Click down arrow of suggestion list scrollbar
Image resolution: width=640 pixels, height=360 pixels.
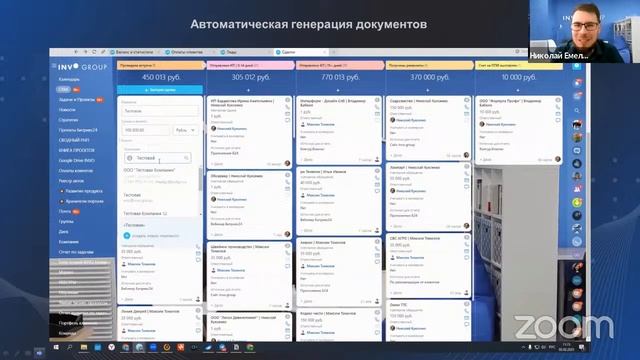pos(200,214)
